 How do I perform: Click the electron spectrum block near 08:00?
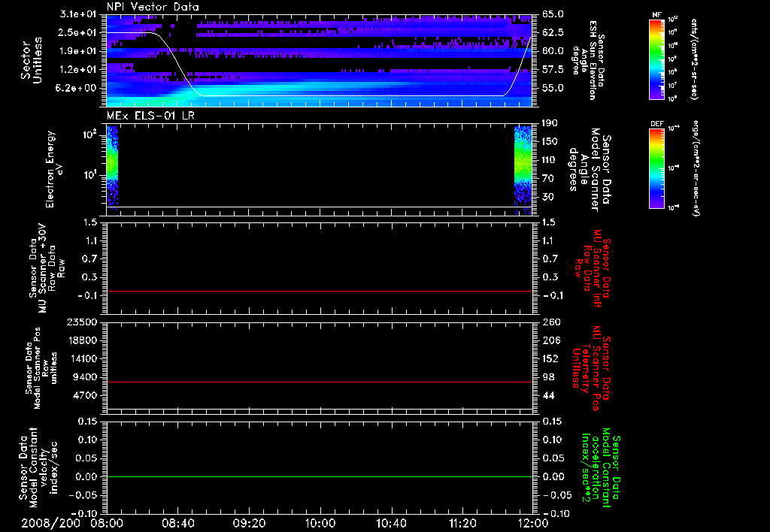pyautogui.click(x=113, y=165)
